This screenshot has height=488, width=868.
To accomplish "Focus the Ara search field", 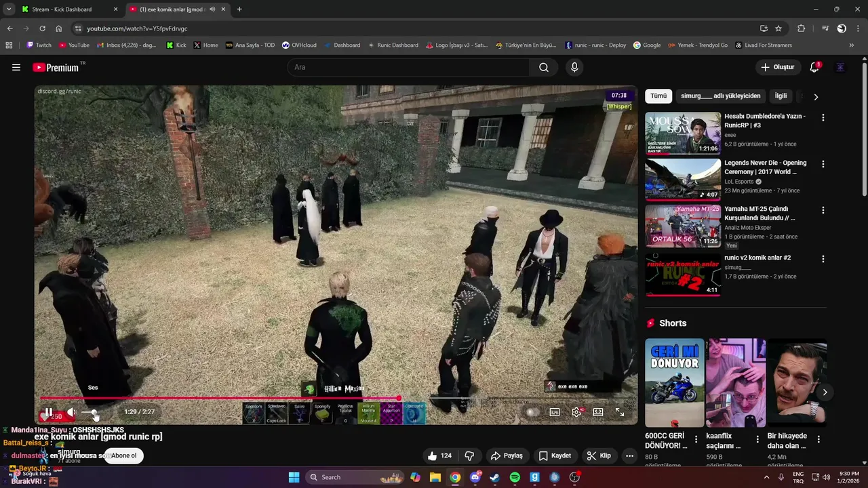I will [x=409, y=67].
